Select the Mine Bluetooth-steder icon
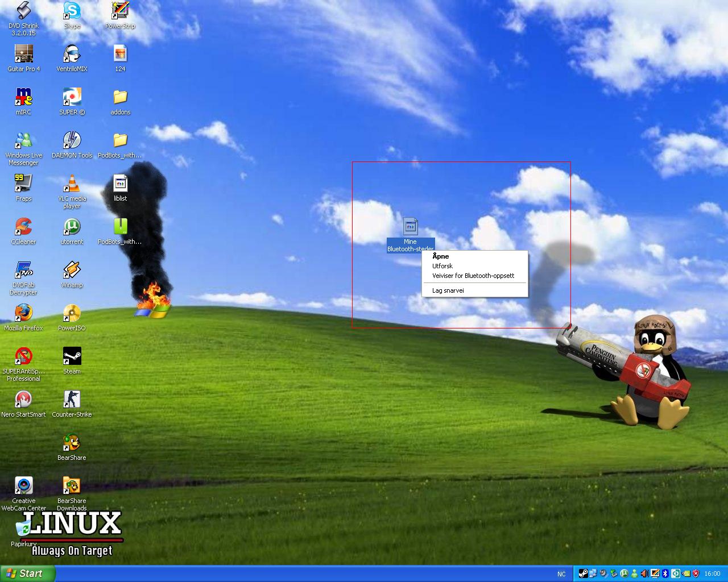This screenshot has height=582, width=728. coord(410,235)
